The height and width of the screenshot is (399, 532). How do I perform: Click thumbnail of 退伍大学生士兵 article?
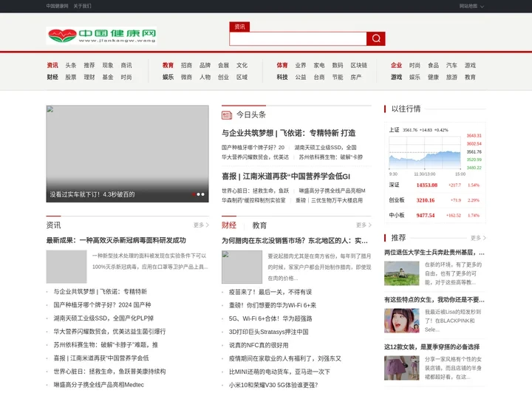tap(402, 273)
